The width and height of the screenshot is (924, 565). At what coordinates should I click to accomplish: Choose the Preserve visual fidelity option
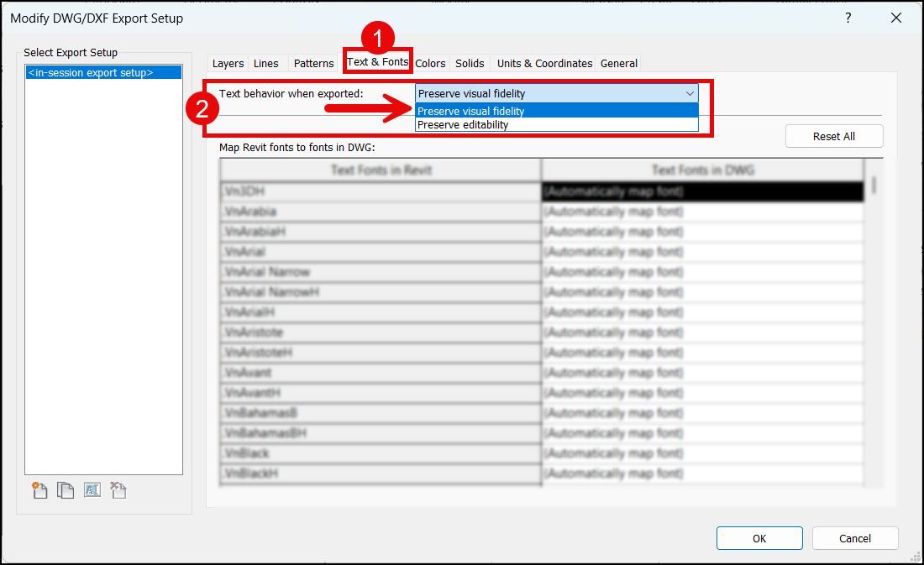(x=557, y=111)
